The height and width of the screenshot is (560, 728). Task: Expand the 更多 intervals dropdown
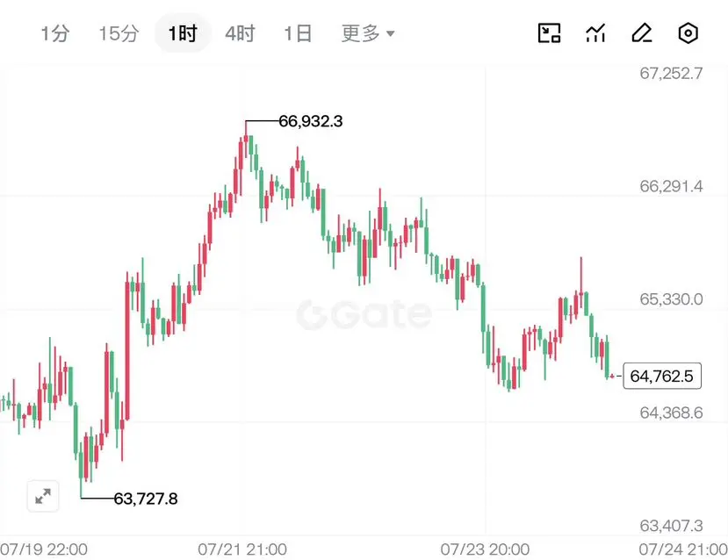tap(368, 33)
